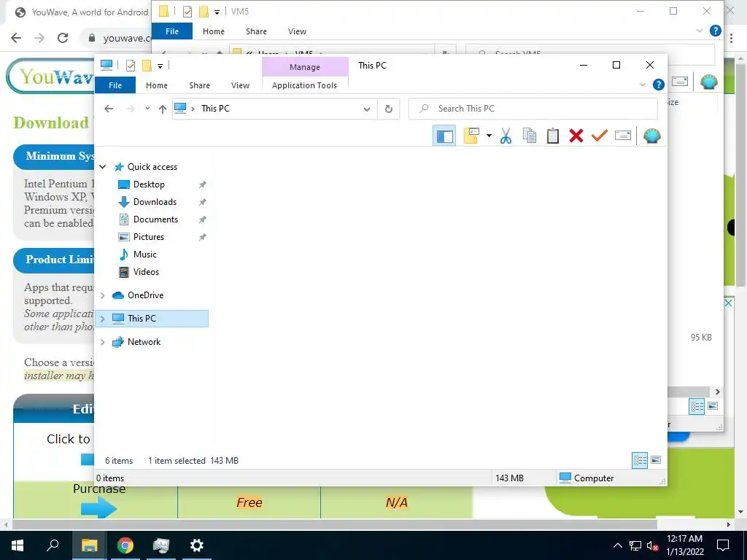Open the dropdown arrow beside the new item icon

(489, 136)
